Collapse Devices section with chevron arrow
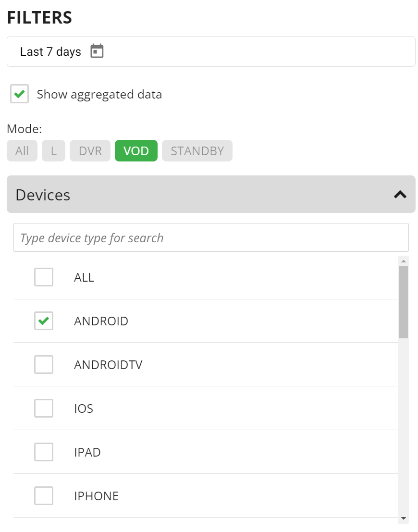 tap(400, 195)
